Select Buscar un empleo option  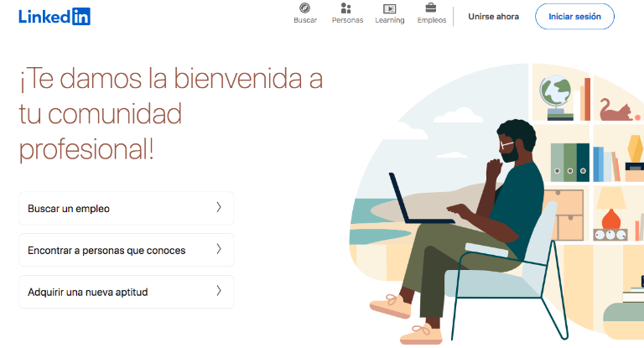tap(127, 208)
